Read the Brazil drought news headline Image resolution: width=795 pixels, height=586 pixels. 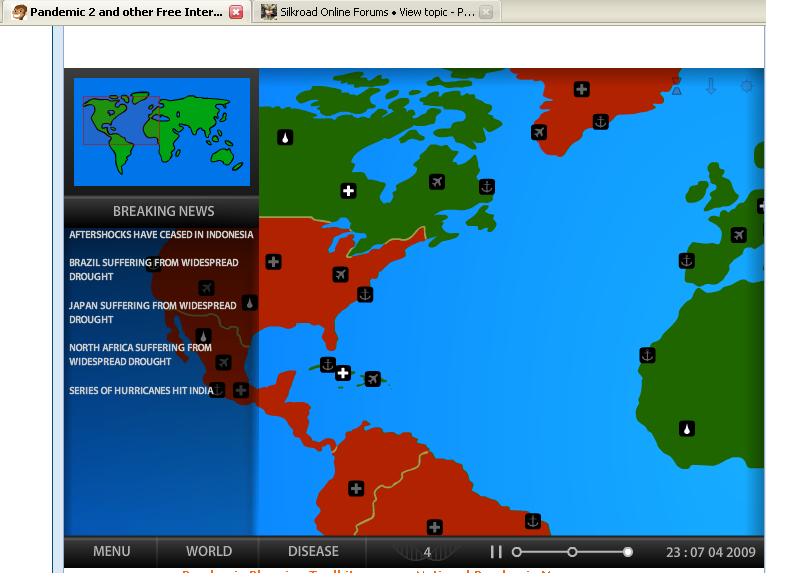[153, 269]
